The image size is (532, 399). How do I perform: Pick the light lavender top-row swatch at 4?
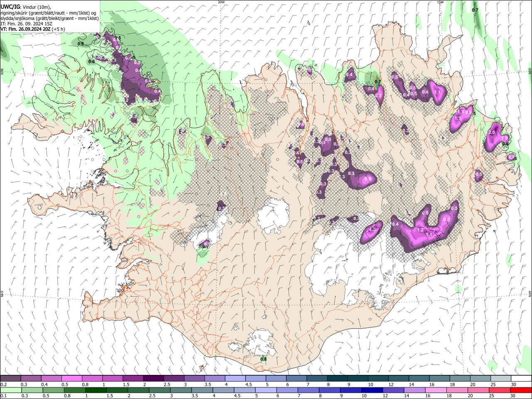click(x=235, y=379)
